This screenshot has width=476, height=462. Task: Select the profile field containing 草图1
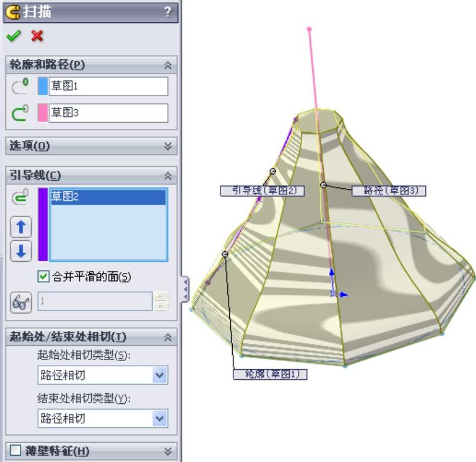click(108, 86)
